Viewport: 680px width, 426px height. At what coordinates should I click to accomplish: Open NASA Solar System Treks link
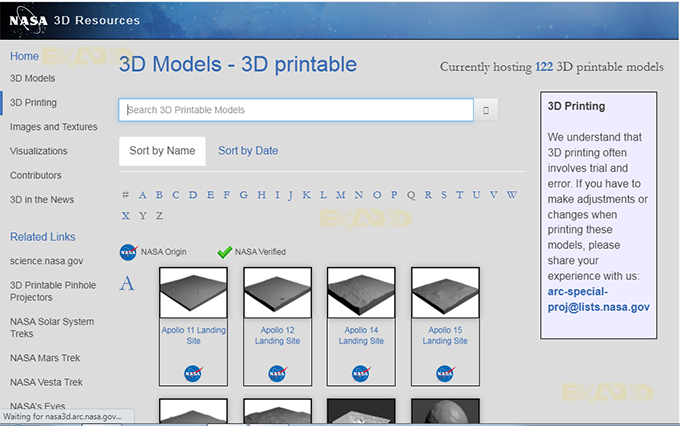(x=52, y=328)
